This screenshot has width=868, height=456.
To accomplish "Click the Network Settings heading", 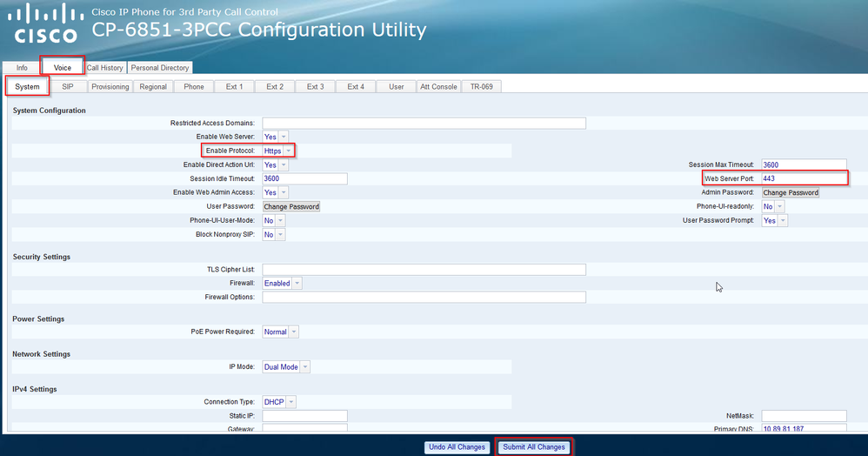I will pos(42,353).
